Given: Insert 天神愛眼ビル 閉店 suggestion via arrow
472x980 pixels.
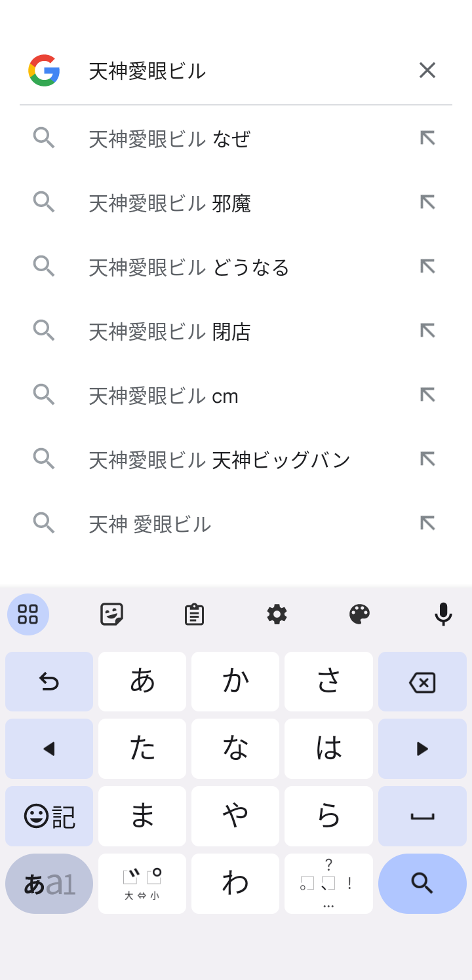Looking at the screenshot, I should click(427, 331).
